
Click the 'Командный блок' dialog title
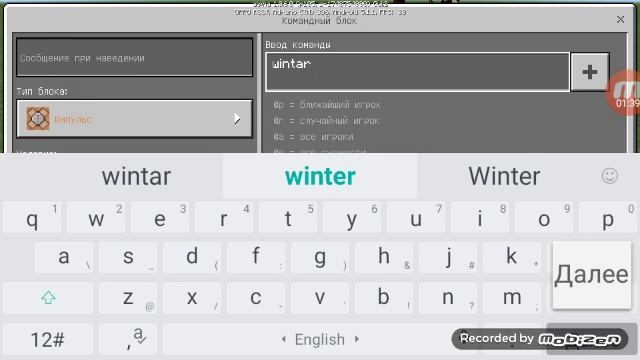pyautogui.click(x=320, y=21)
